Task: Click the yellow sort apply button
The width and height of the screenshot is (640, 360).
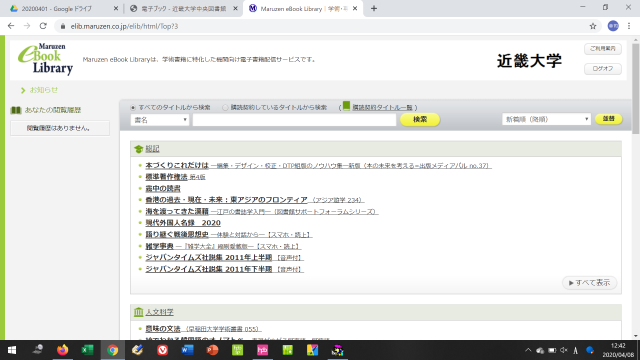Action: tap(609, 119)
